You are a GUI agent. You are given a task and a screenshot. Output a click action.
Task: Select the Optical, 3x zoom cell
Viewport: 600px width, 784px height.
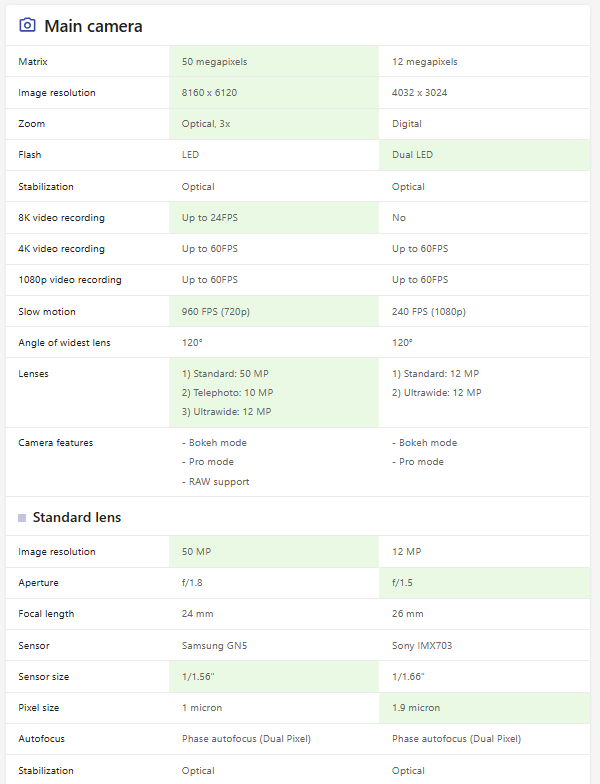274,124
